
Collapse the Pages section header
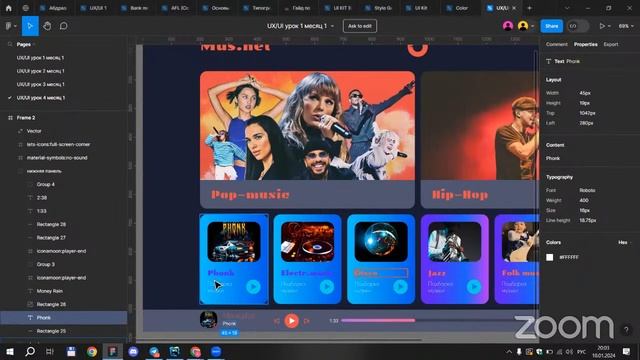coord(24,44)
